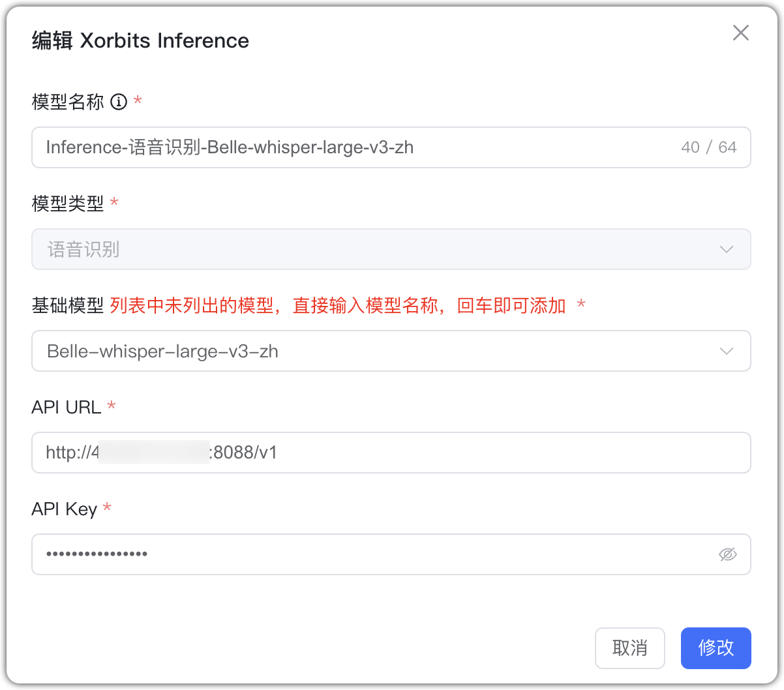Click the 取消 button
The image size is (784, 690).
click(x=629, y=648)
